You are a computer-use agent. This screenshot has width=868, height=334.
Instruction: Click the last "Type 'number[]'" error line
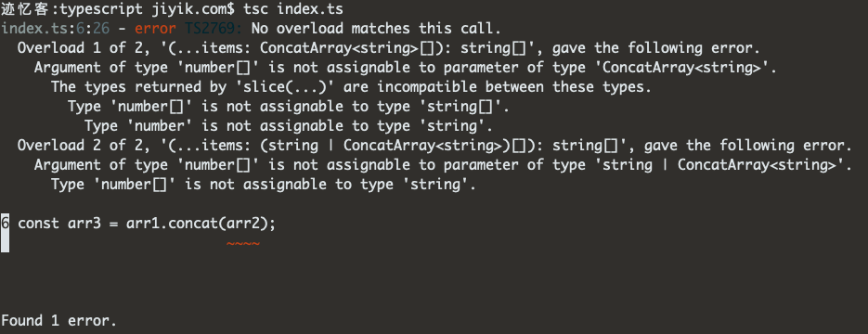tap(264, 185)
